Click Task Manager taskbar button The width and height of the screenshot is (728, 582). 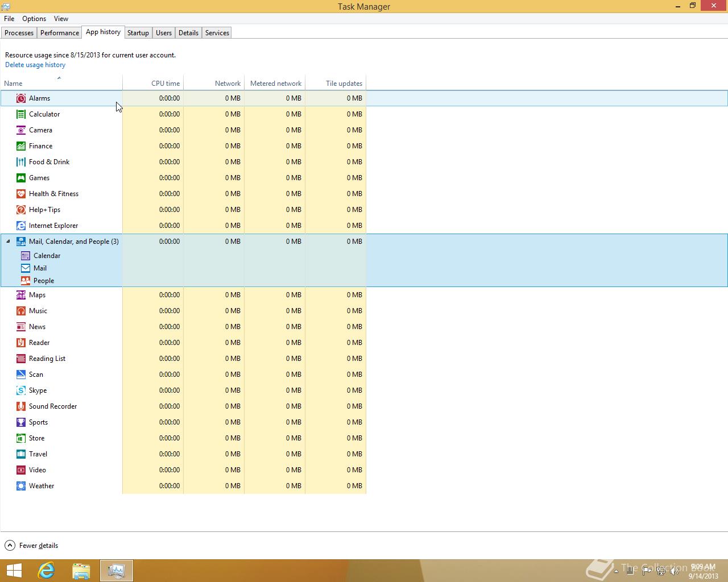(x=117, y=571)
